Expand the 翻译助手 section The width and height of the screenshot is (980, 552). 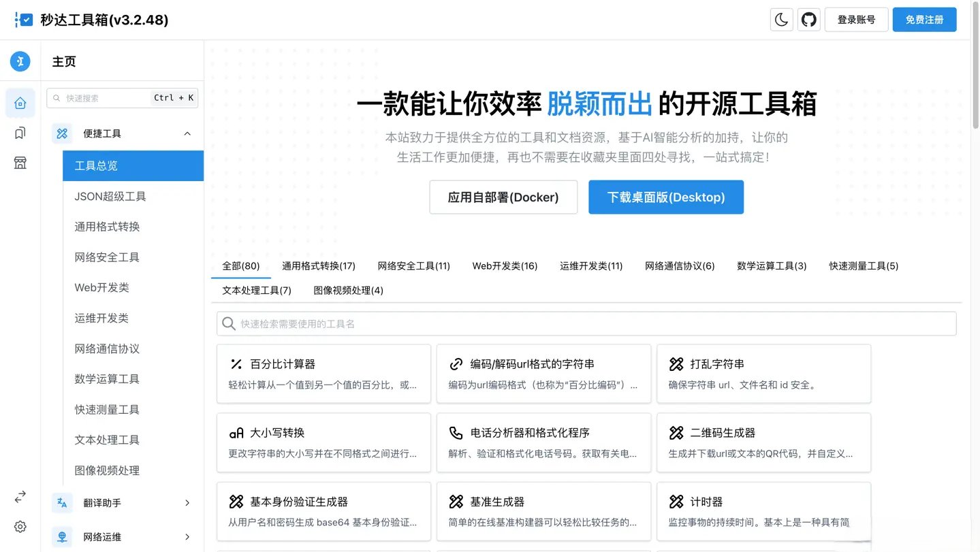coord(187,503)
